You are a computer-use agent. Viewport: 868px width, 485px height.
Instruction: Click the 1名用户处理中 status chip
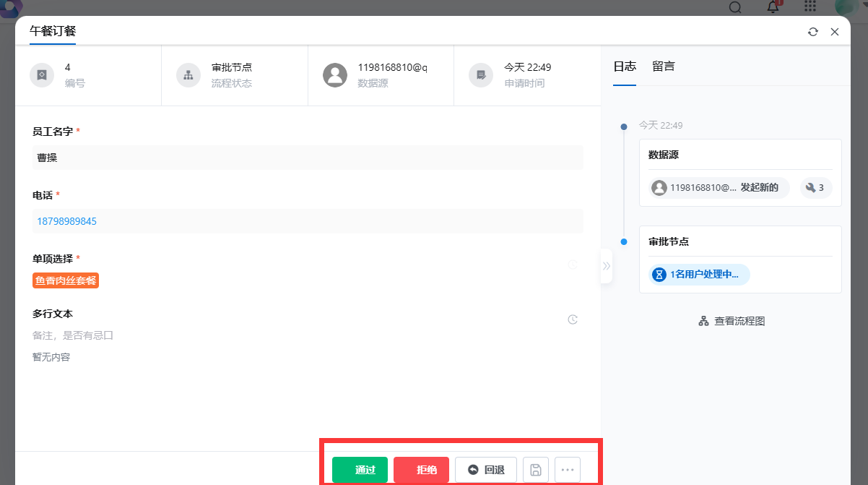pos(698,275)
